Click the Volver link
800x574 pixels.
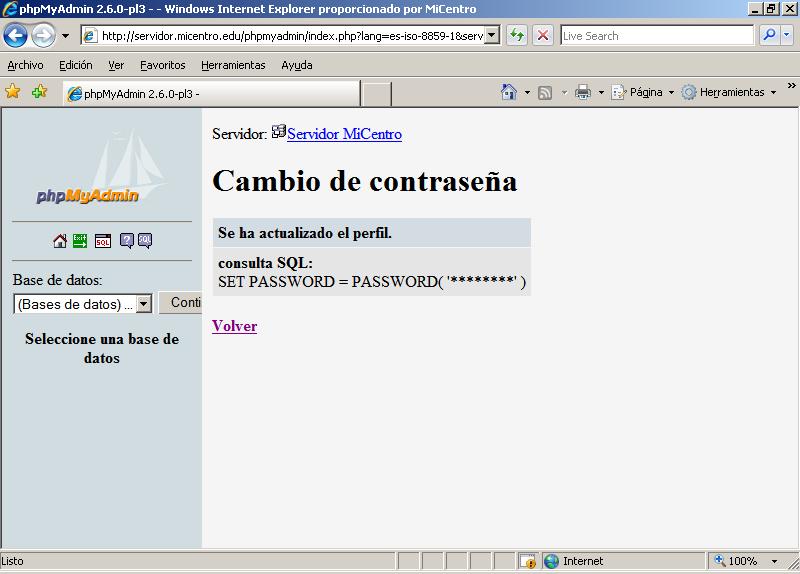point(234,326)
